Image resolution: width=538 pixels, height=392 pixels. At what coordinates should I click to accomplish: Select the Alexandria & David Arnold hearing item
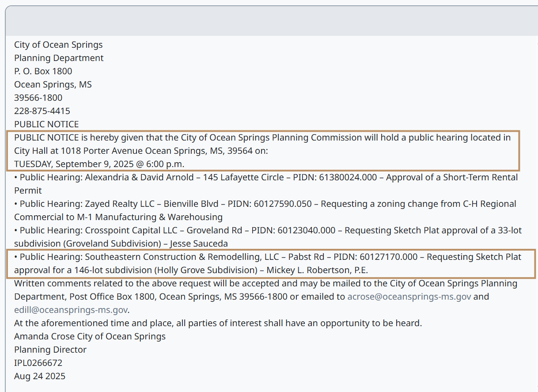pos(139,177)
